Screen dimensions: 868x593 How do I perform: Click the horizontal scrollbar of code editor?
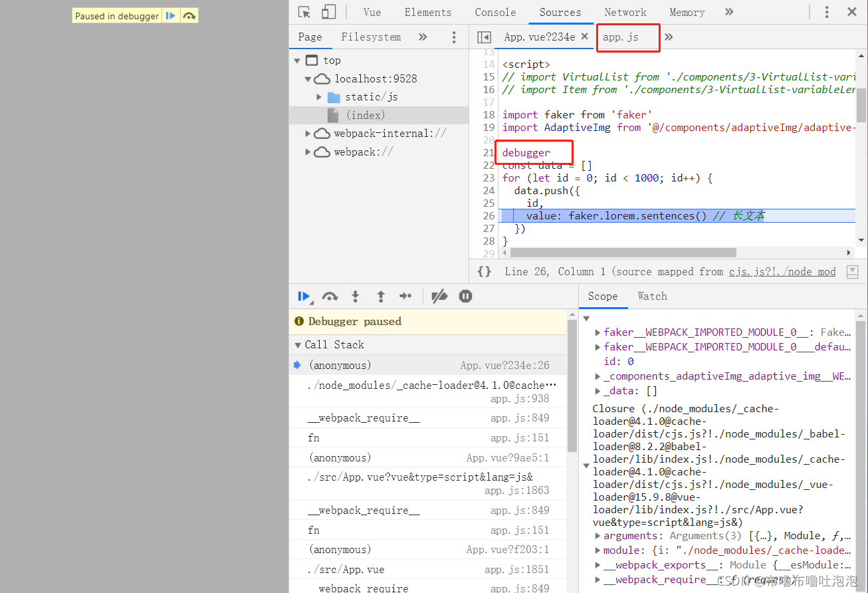coord(623,253)
